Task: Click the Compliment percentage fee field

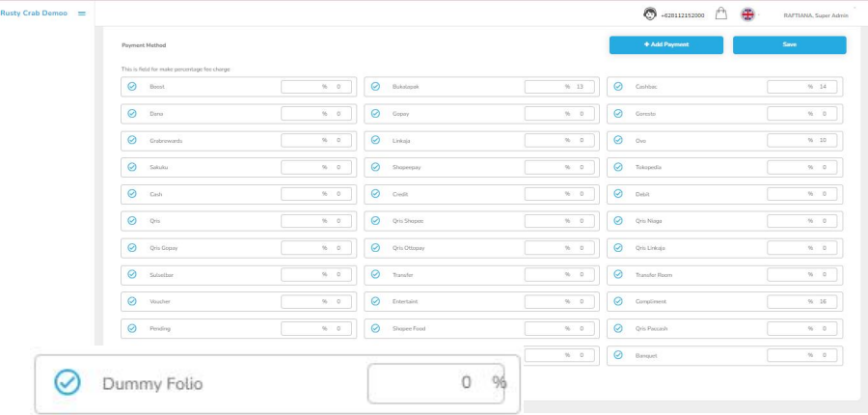Action: (801, 302)
